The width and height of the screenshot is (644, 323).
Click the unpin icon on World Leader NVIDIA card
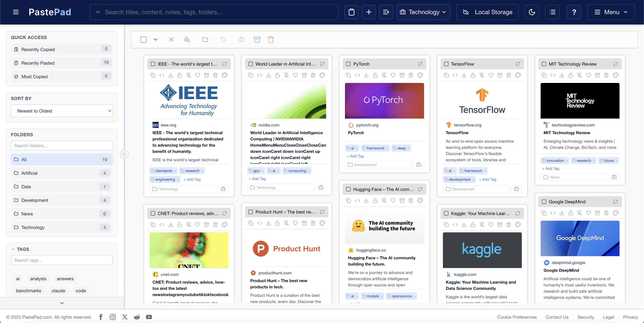pyautogui.click(x=286, y=75)
